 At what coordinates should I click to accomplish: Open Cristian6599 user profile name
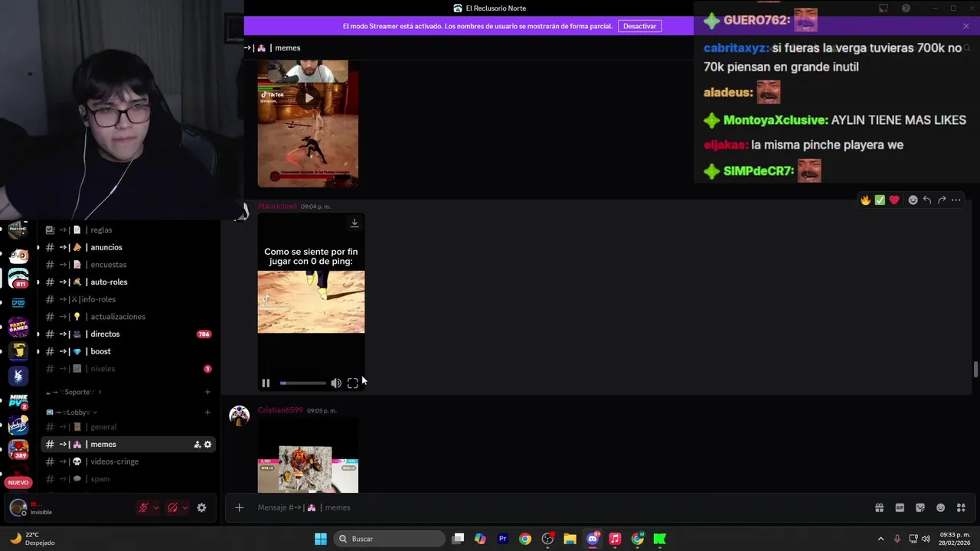pyautogui.click(x=280, y=410)
